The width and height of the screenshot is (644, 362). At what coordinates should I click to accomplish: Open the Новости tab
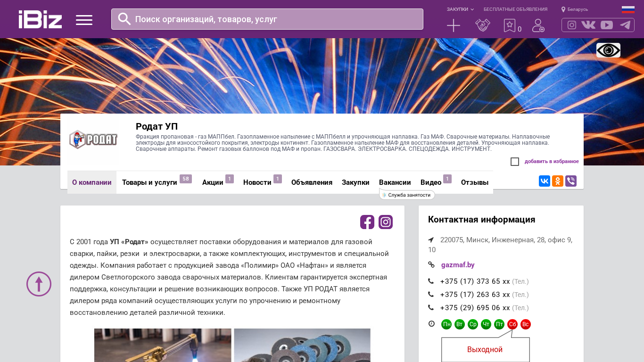[x=262, y=182]
